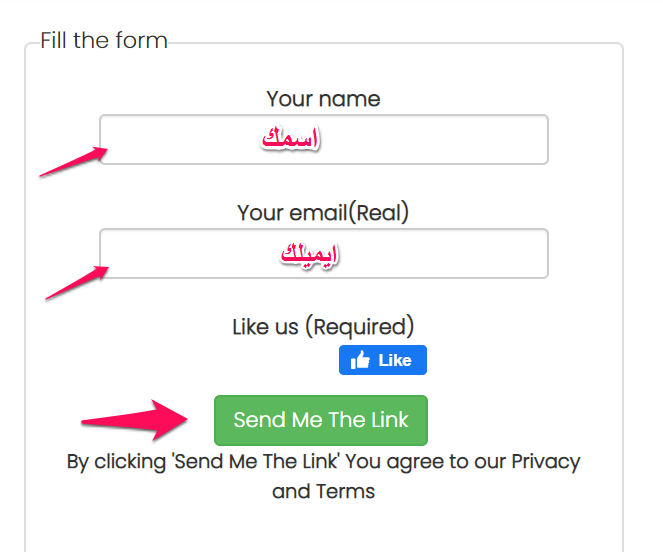
Task: Click the 'You agree to our' disclaimer text
Action: point(426,462)
